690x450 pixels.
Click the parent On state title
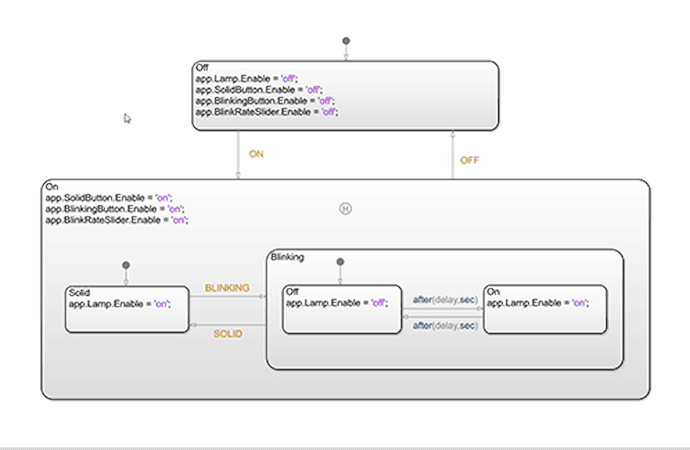click(x=51, y=187)
